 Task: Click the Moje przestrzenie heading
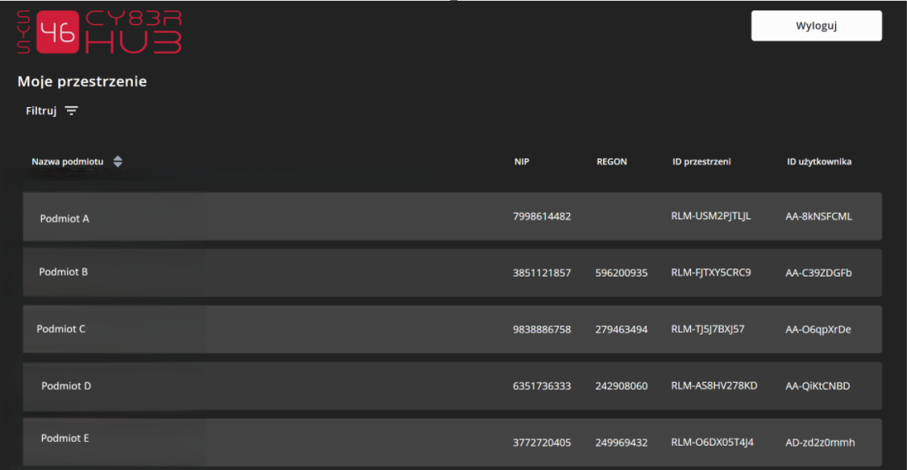pos(82,82)
